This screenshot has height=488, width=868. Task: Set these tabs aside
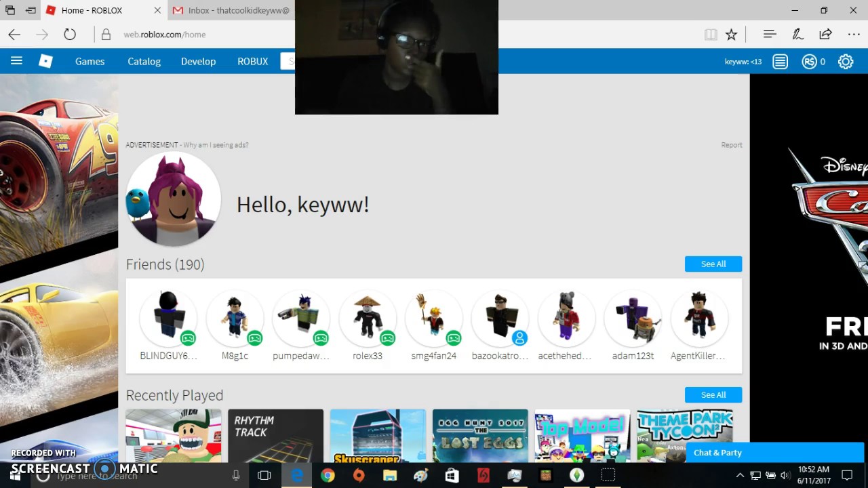[31, 10]
